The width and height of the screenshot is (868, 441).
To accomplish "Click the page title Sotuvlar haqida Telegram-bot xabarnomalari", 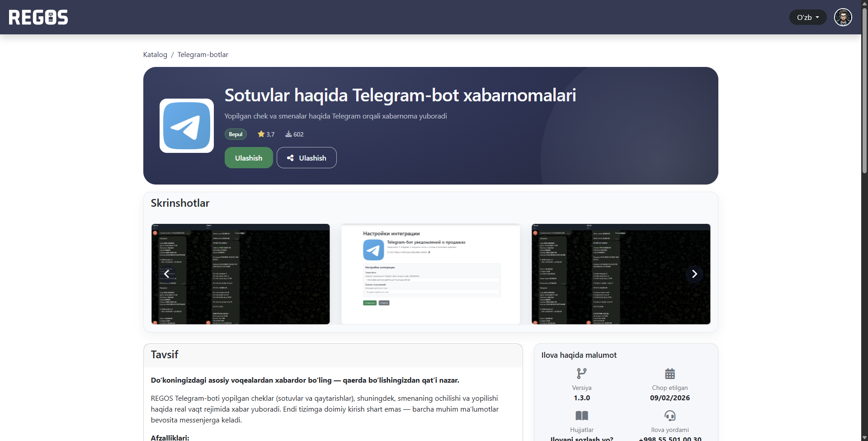I will [400, 95].
